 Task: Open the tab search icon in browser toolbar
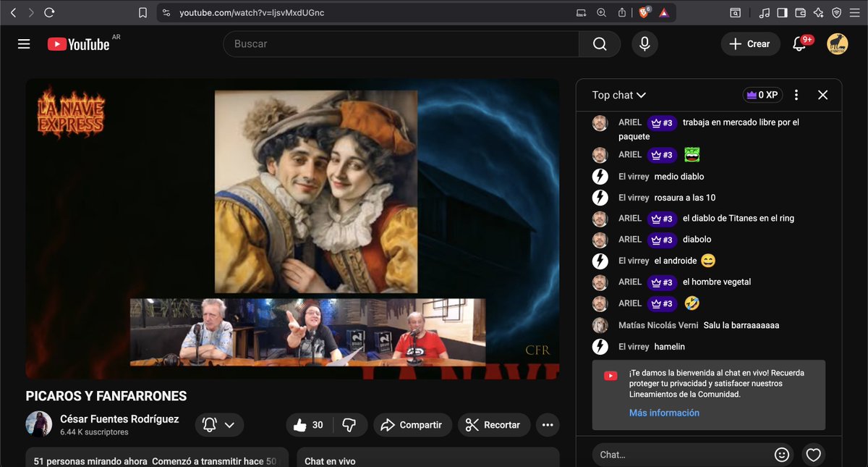pos(735,12)
